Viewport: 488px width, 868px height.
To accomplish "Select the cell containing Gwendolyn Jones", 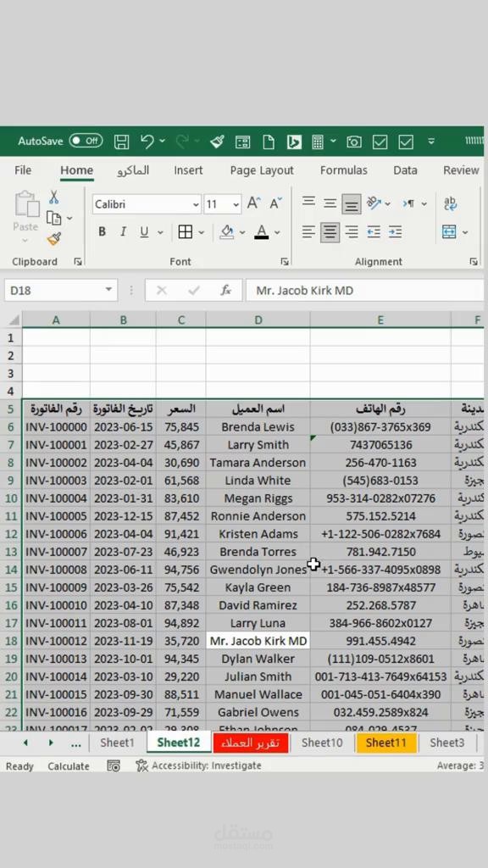I will click(x=258, y=570).
